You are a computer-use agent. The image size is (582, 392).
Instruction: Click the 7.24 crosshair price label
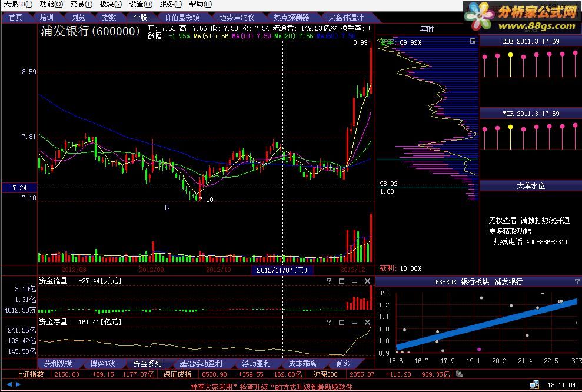[19, 188]
